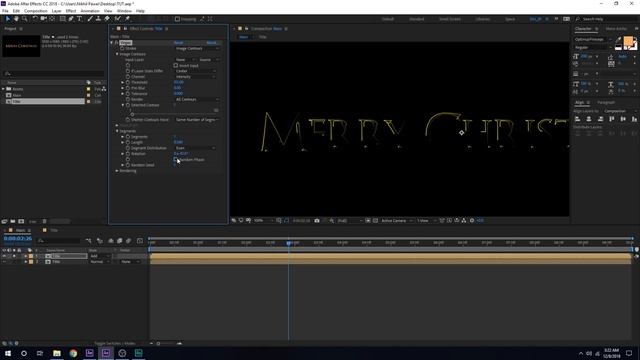Toggle Rotation stopwatch keyframing

[128, 153]
